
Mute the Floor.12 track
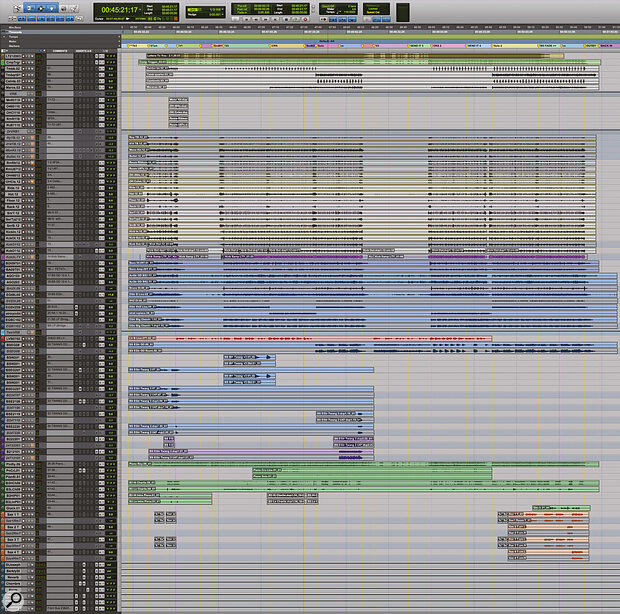pos(31,200)
